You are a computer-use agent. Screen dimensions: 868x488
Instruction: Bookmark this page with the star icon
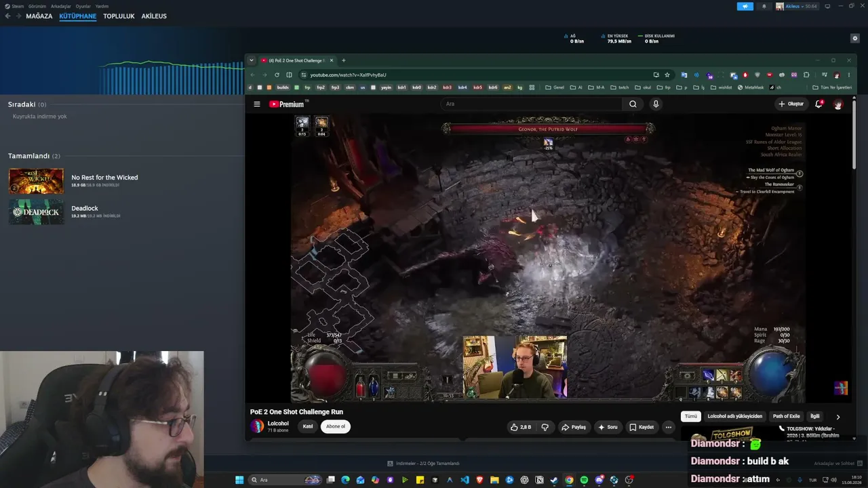(667, 75)
